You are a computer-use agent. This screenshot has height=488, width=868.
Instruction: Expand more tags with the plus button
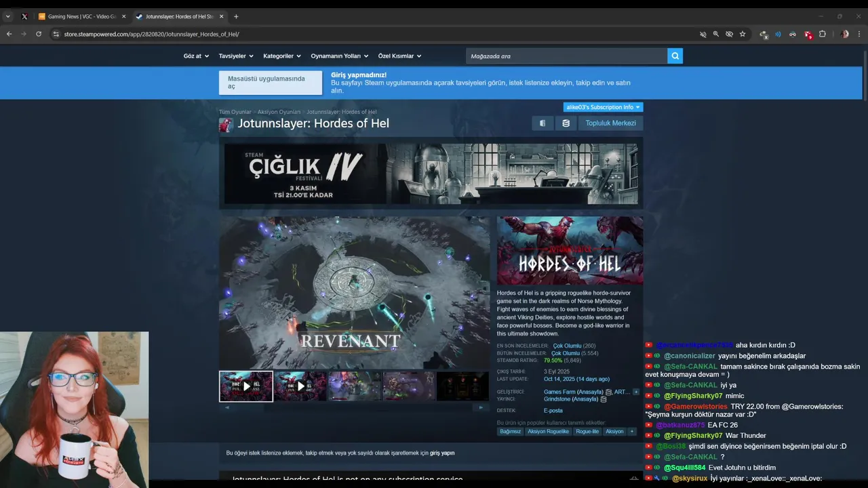[x=632, y=431]
